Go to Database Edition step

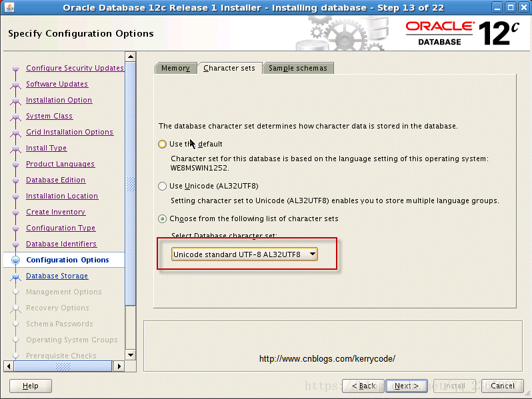(55, 180)
